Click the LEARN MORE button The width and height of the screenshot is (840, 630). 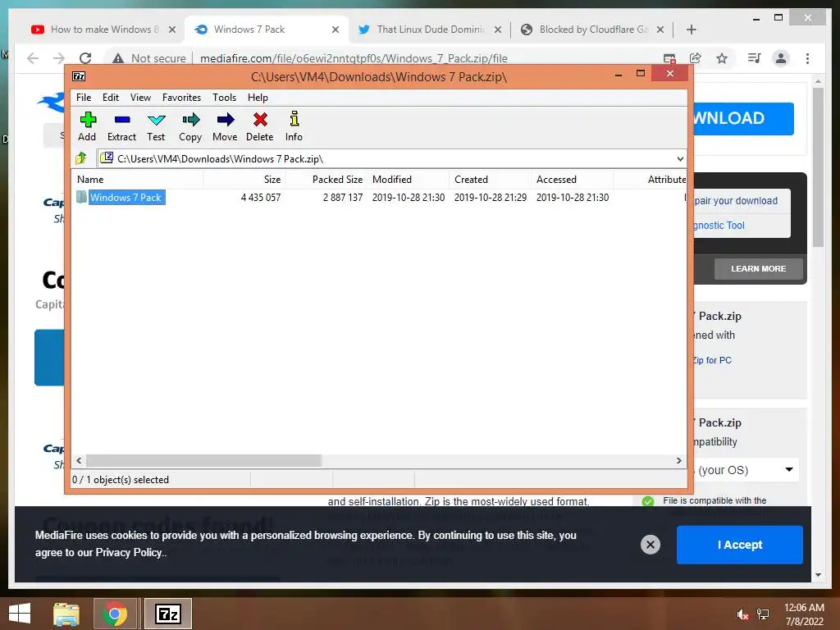tap(758, 268)
